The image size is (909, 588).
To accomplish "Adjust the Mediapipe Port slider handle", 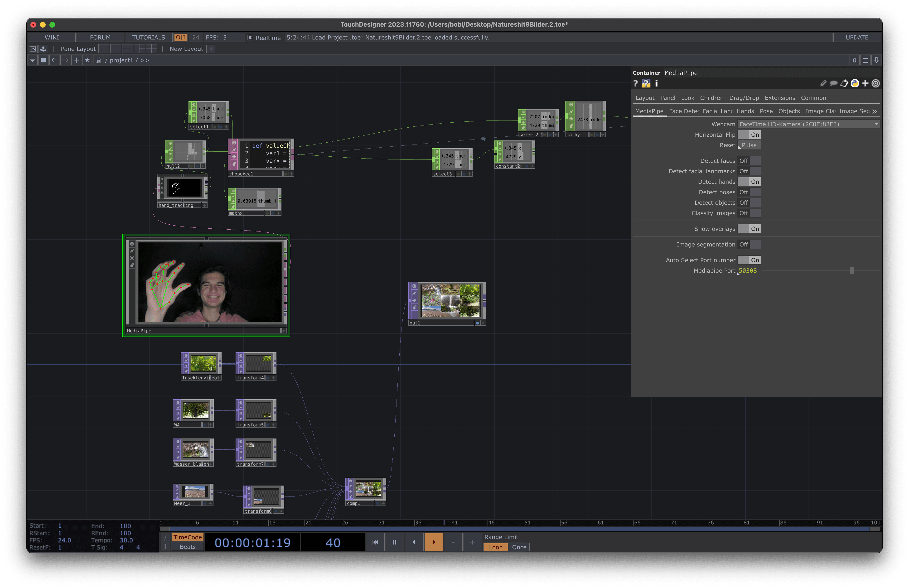I will (852, 271).
